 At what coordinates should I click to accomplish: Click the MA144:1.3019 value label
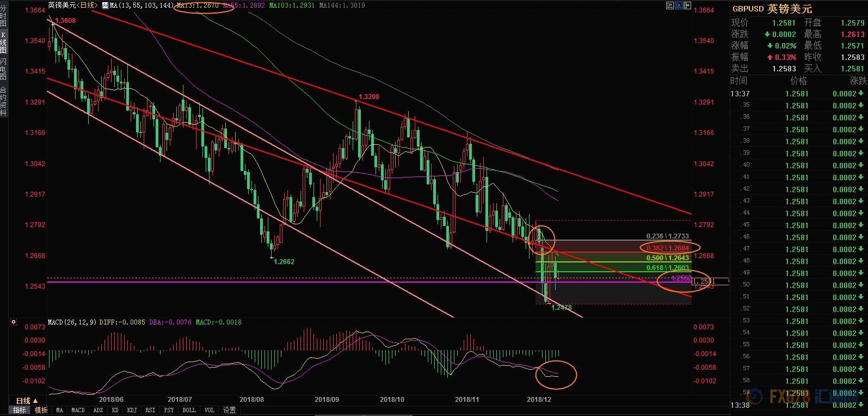[342, 5]
